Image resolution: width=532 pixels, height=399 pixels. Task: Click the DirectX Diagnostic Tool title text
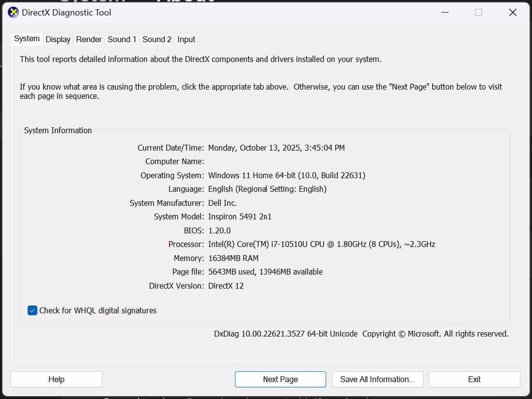click(x=66, y=13)
